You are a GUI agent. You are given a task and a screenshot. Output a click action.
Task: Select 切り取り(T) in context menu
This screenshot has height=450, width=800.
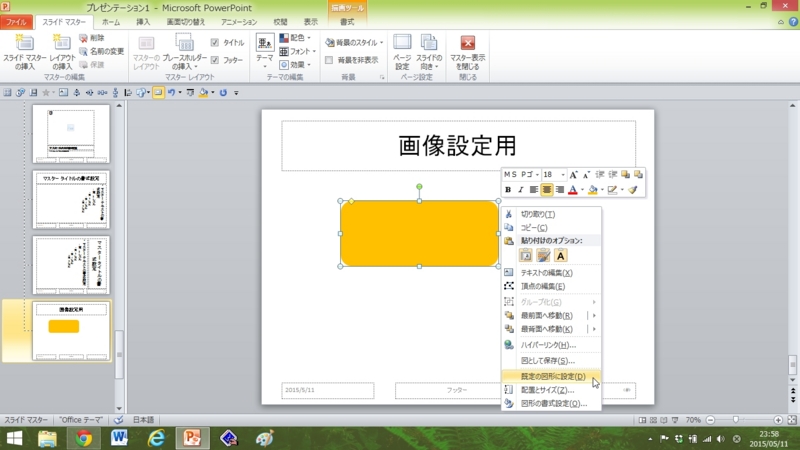(x=551, y=214)
